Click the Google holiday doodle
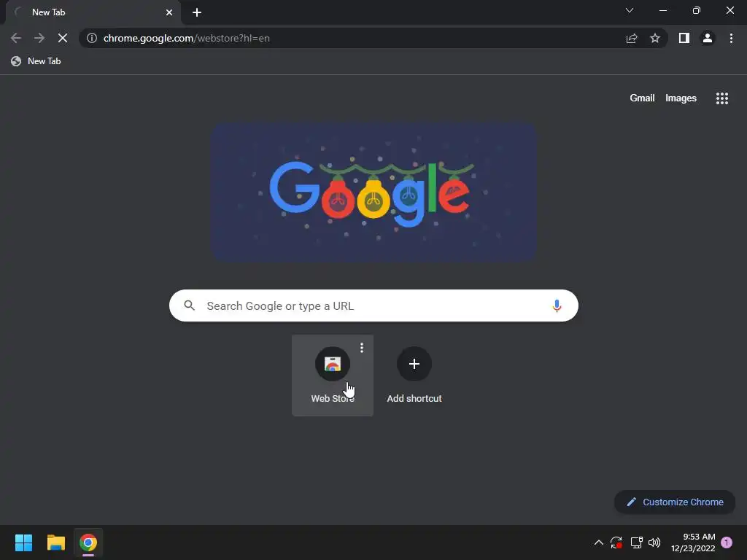 click(374, 192)
